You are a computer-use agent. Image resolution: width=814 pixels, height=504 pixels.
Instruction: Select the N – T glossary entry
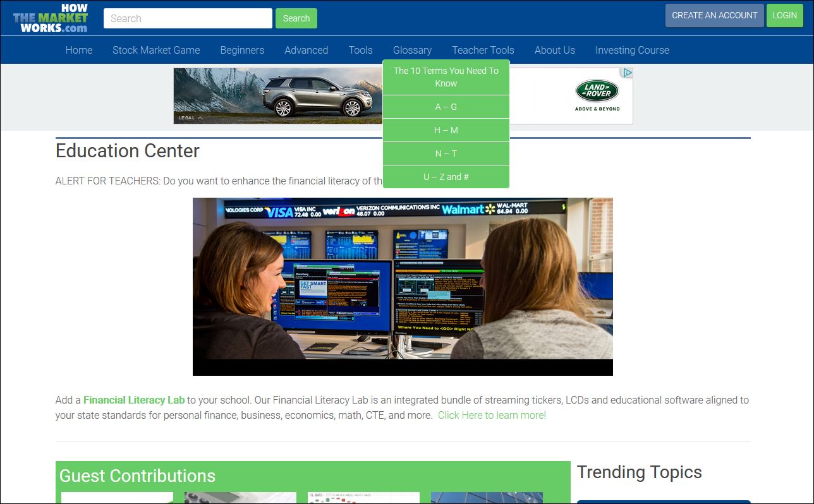[446, 153]
